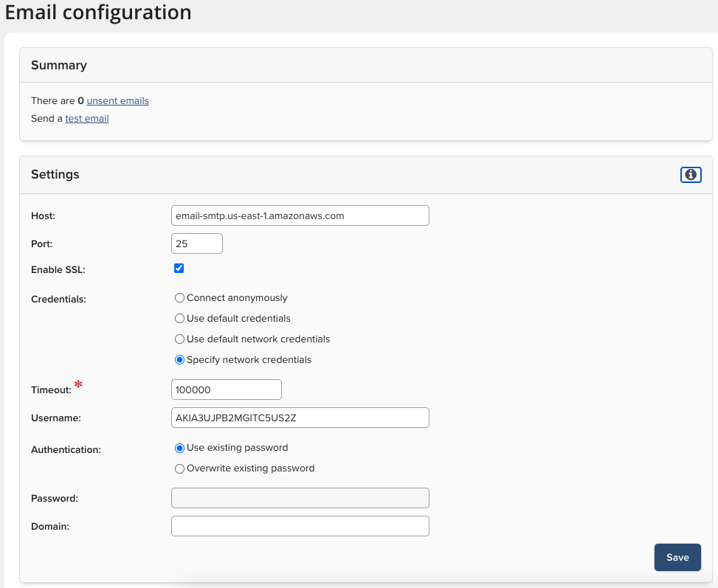Click the Summary panel header
This screenshot has height=588, width=718.
[x=59, y=66]
